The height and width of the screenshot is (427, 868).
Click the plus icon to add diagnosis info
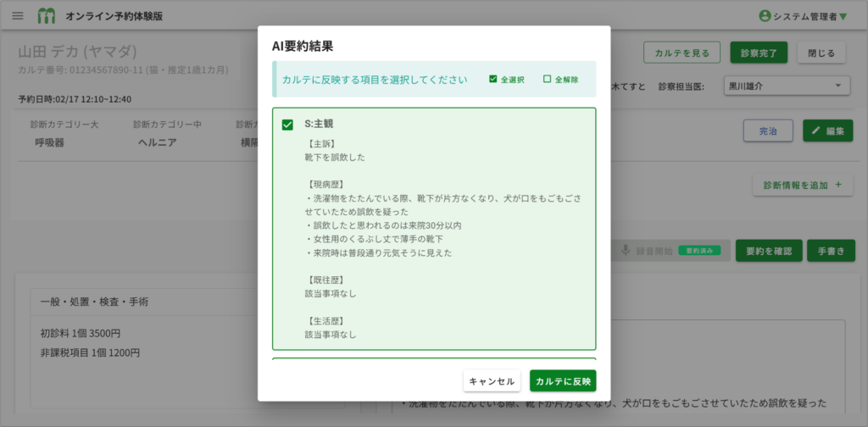tap(838, 185)
